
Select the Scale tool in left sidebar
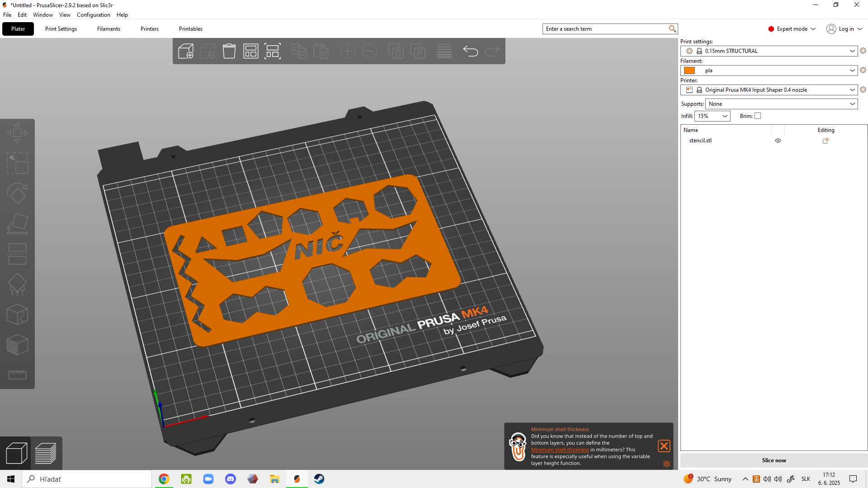(x=17, y=163)
